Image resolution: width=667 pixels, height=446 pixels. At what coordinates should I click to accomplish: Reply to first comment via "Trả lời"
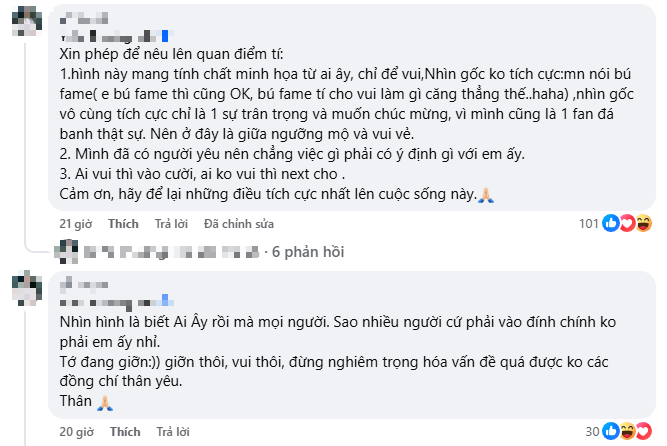pyautogui.click(x=170, y=223)
